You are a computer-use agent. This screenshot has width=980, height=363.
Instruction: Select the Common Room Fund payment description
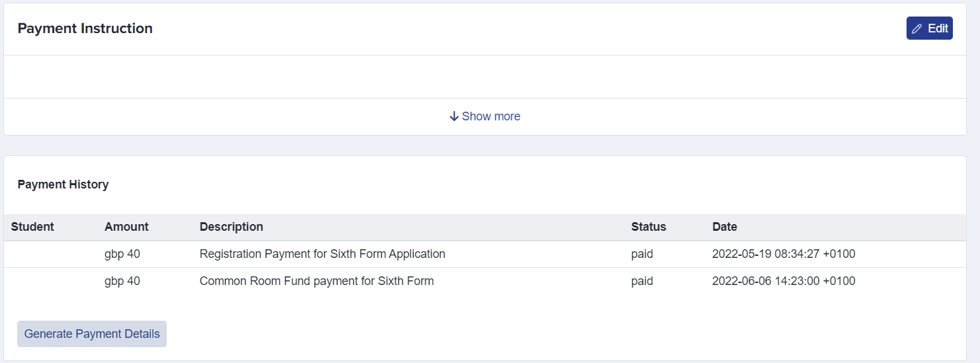[317, 281]
